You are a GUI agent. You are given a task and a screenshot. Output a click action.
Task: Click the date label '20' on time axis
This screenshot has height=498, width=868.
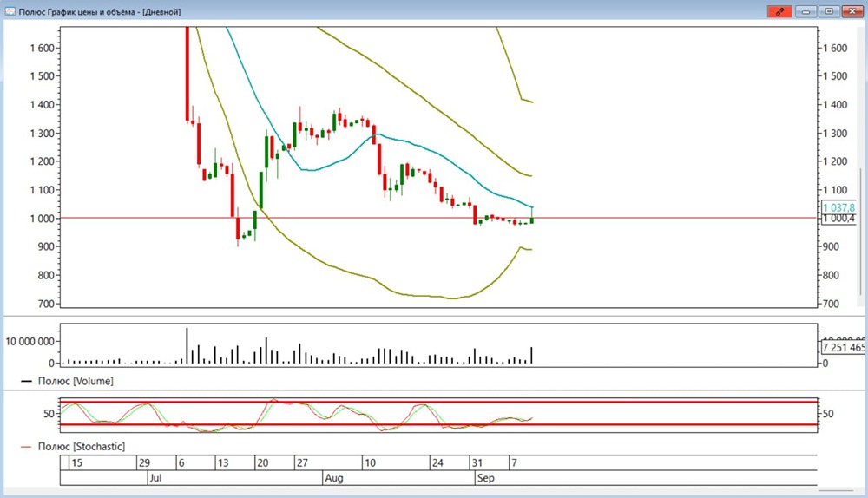click(x=262, y=462)
